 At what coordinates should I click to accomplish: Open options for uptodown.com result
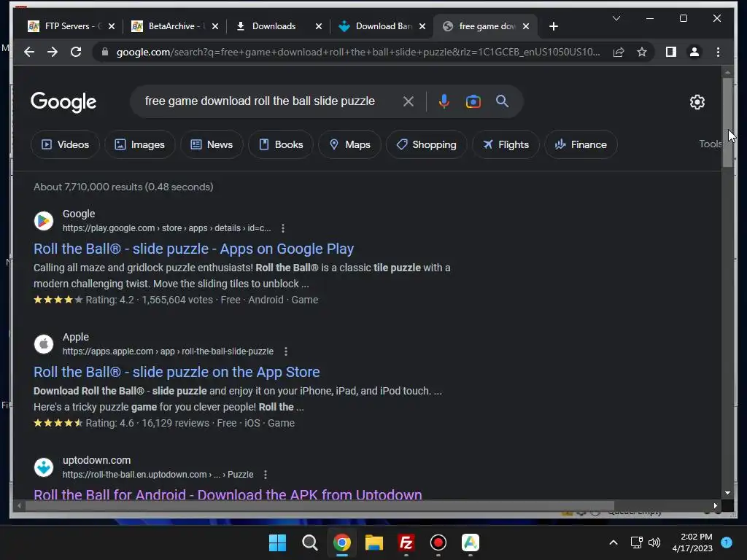(266, 475)
